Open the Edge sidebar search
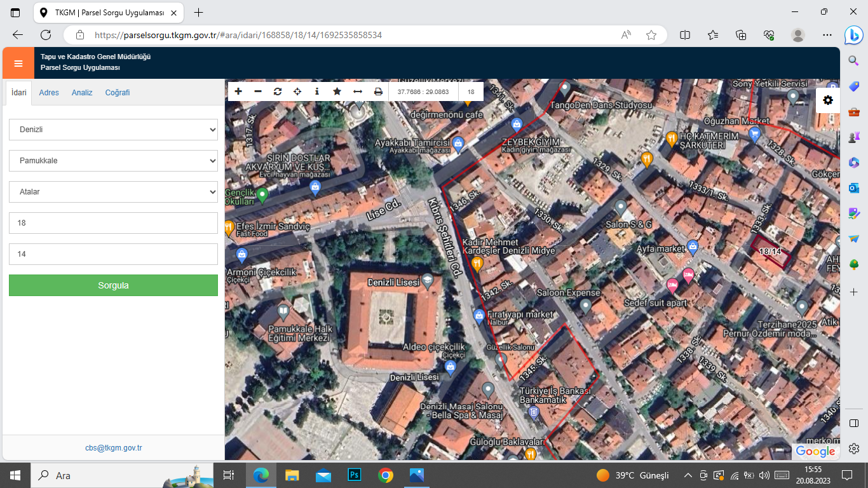The image size is (868, 488). click(x=853, y=60)
